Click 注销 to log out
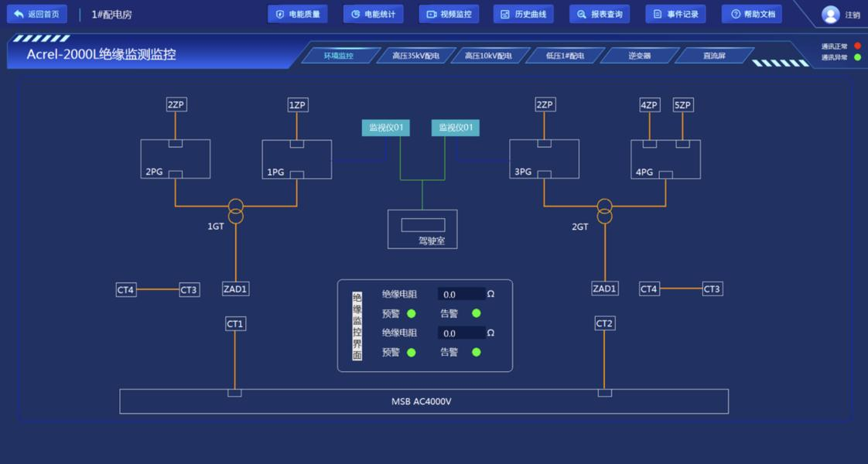The image size is (868, 464). coord(852,15)
